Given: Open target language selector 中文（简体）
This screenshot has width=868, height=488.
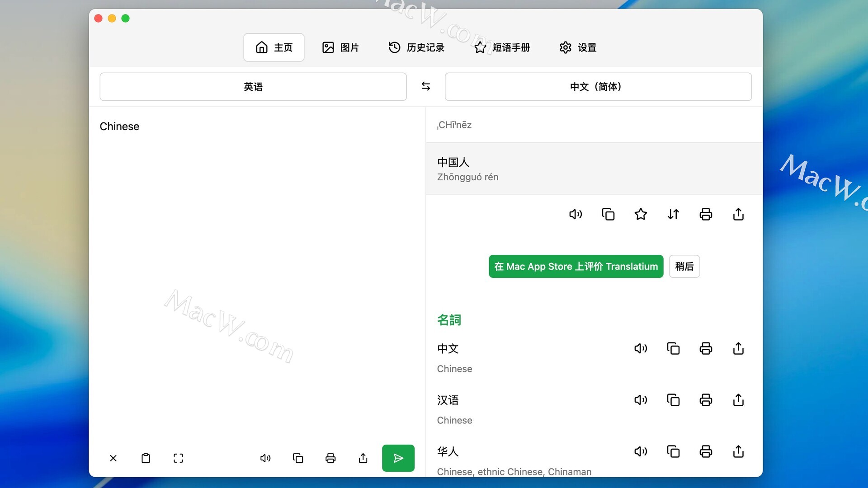Looking at the screenshot, I should pyautogui.click(x=598, y=86).
